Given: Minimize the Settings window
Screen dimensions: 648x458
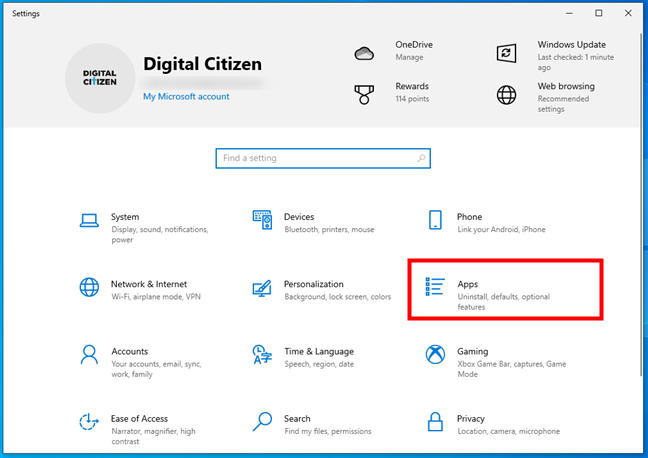Looking at the screenshot, I should coord(569,13).
